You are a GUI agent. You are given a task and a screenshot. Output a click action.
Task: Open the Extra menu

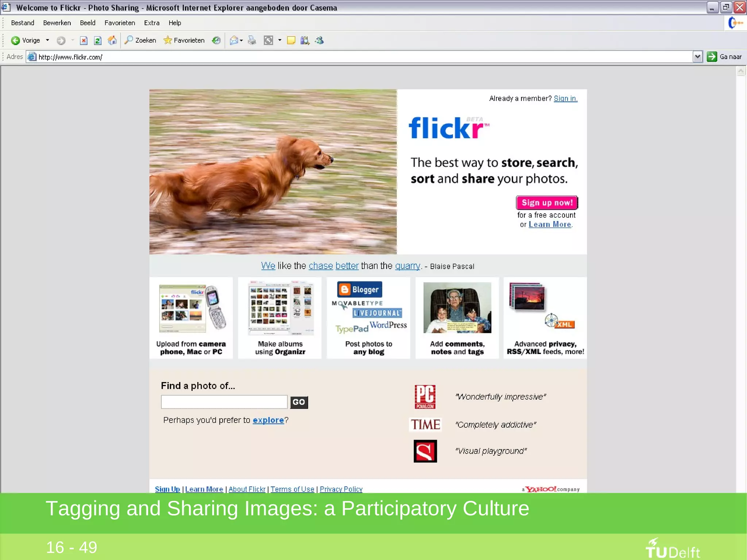(152, 23)
